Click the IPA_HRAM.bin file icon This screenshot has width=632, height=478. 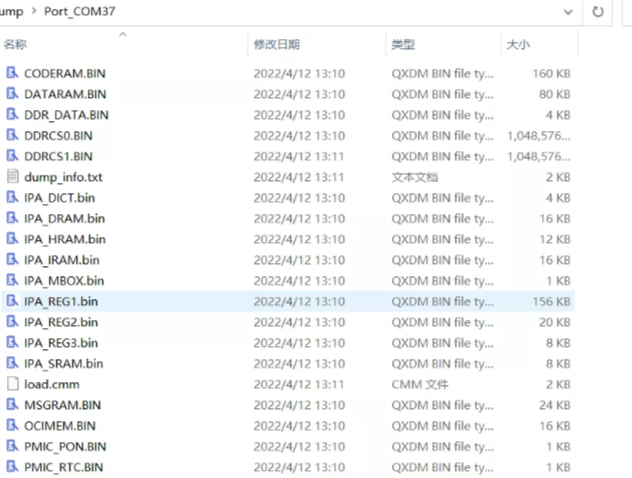[x=12, y=239]
